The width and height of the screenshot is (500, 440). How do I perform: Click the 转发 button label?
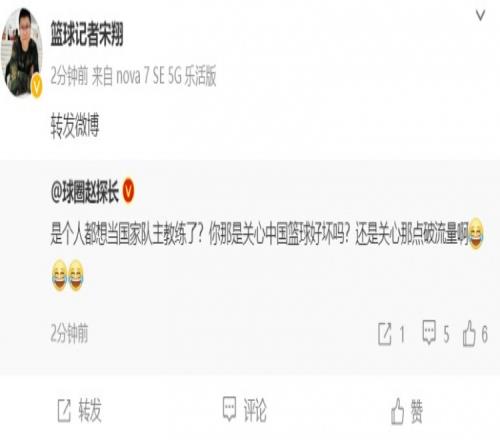point(90,411)
